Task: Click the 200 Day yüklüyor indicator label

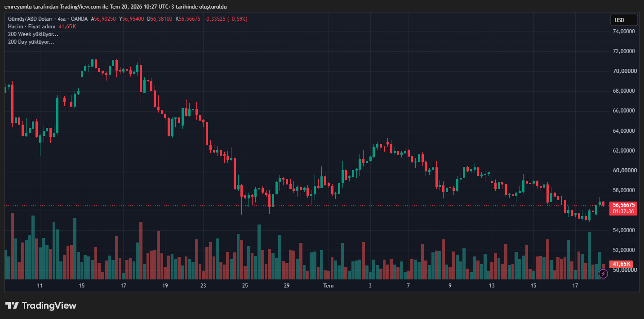Action: click(x=31, y=42)
